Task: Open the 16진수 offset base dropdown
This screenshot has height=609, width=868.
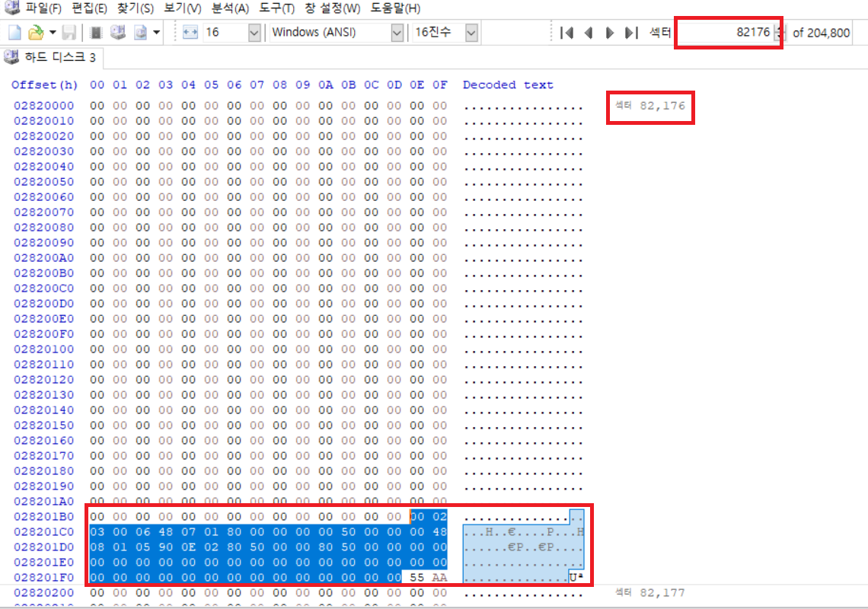Action: pyautogui.click(x=471, y=33)
